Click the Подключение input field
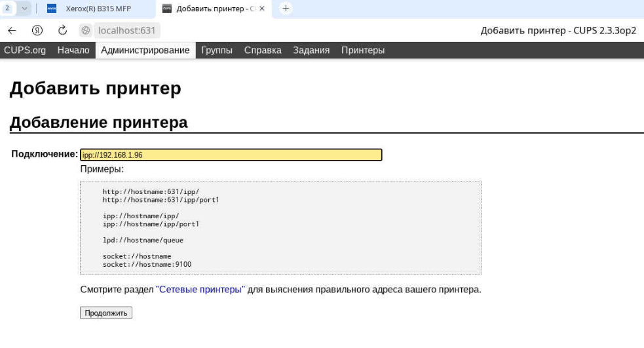This screenshot has width=644, height=348. [x=231, y=155]
